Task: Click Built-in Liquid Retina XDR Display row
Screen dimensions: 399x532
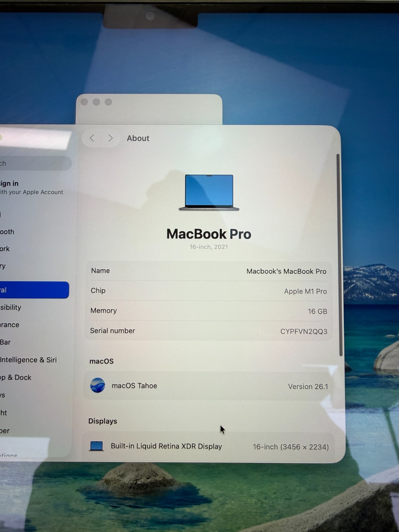Action: (x=208, y=446)
